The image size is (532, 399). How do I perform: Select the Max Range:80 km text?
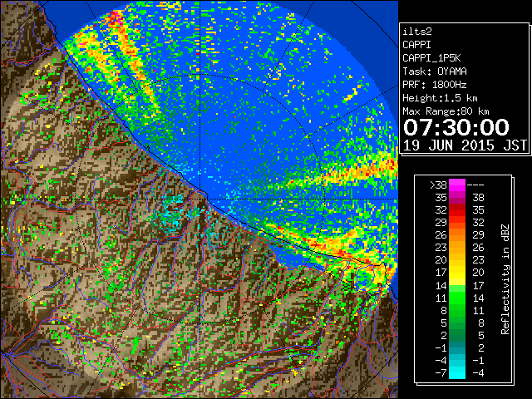(x=446, y=111)
